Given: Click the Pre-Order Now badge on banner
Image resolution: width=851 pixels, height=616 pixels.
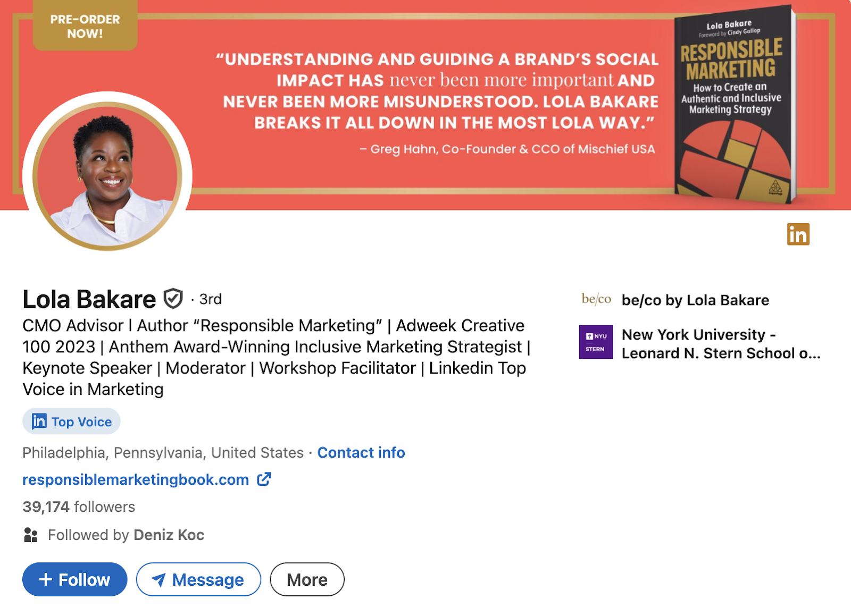Looking at the screenshot, I should tap(85, 27).
